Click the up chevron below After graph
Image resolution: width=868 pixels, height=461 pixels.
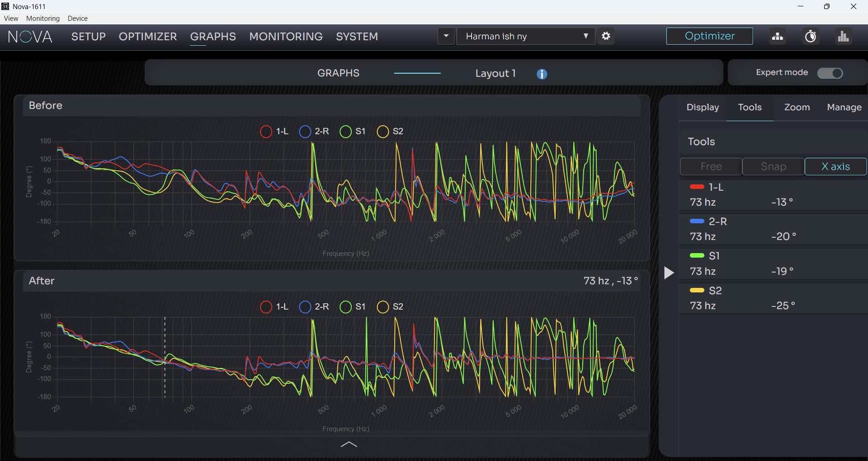[349, 444]
